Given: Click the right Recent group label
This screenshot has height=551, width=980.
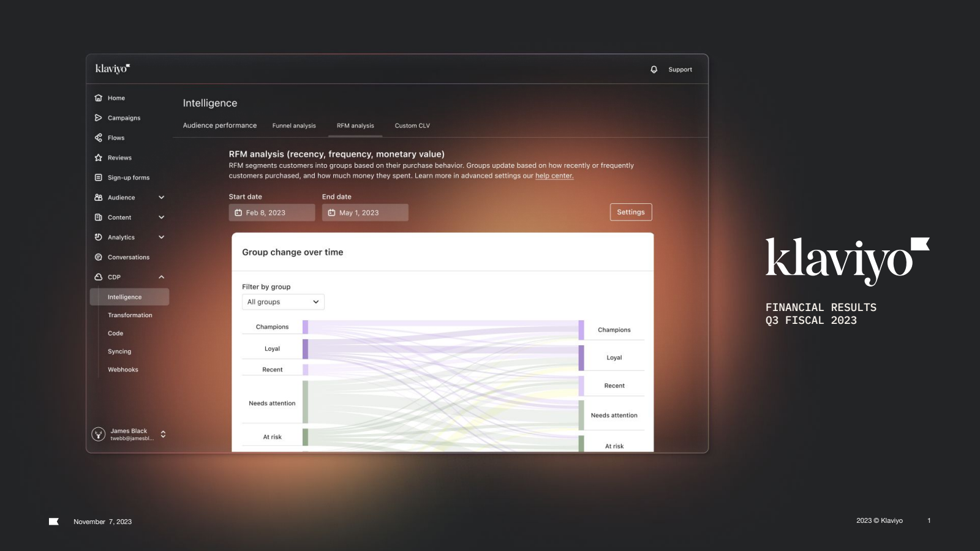Looking at the screenshot, I should (614, 386).
